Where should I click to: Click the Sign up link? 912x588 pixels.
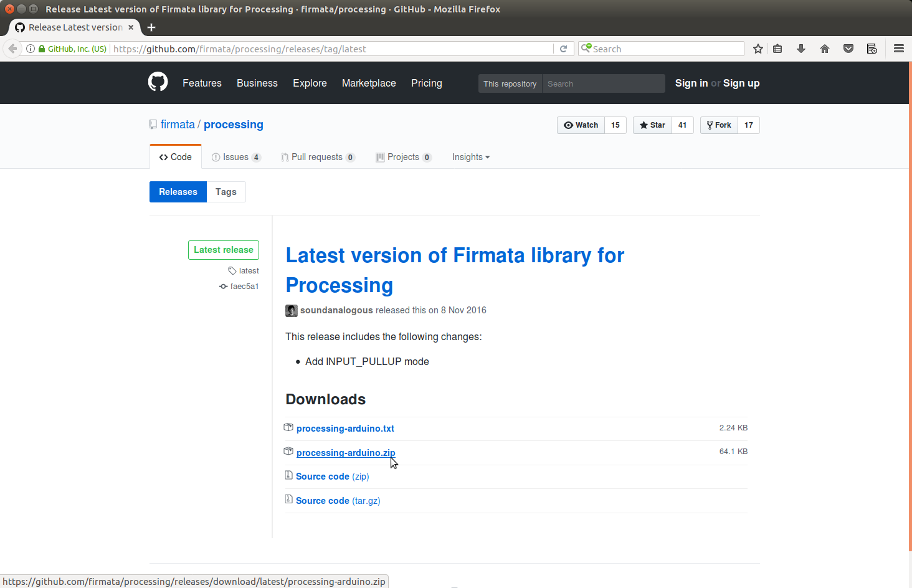pos(741,83)
